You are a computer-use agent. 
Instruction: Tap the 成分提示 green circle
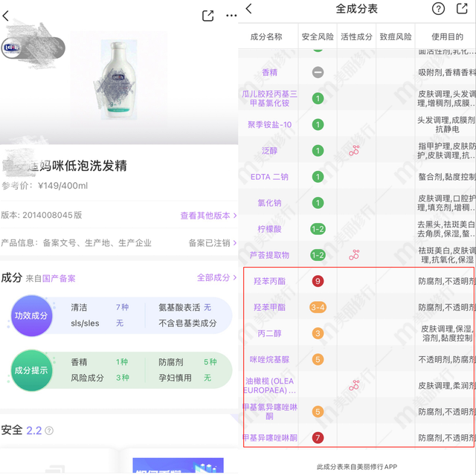pyautogui.click(x=31, y=370)
